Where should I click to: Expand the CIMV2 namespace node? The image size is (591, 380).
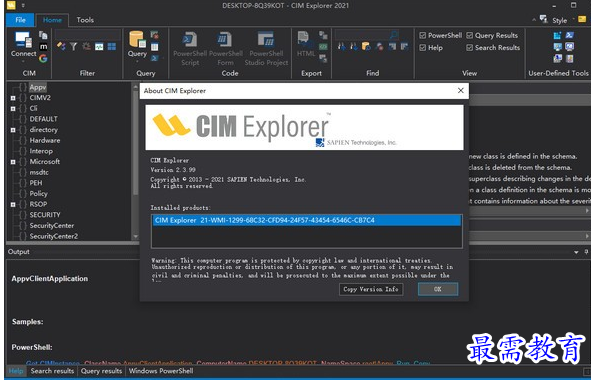pos(13,98)
